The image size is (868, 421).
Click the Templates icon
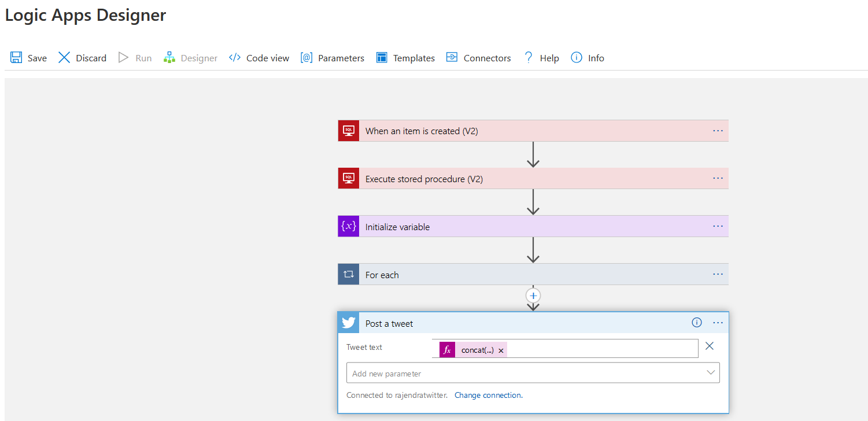click(382, 58)
